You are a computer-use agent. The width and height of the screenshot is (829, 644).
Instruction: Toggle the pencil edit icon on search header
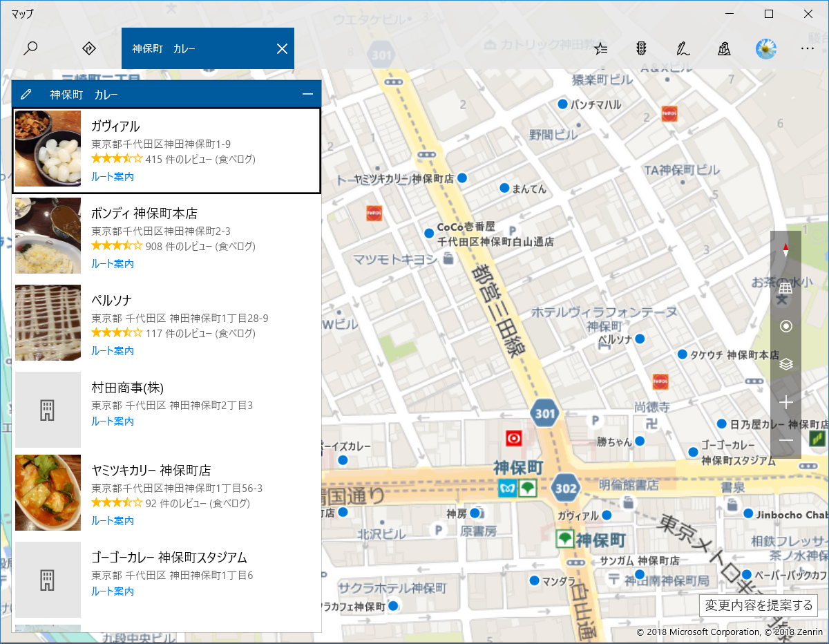click(28, 93)
